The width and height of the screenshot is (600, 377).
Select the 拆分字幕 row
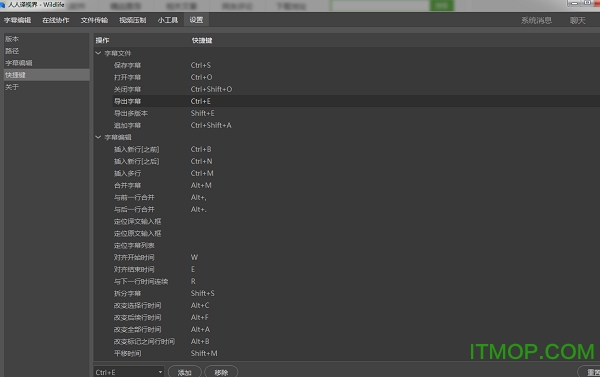[347, 293]
